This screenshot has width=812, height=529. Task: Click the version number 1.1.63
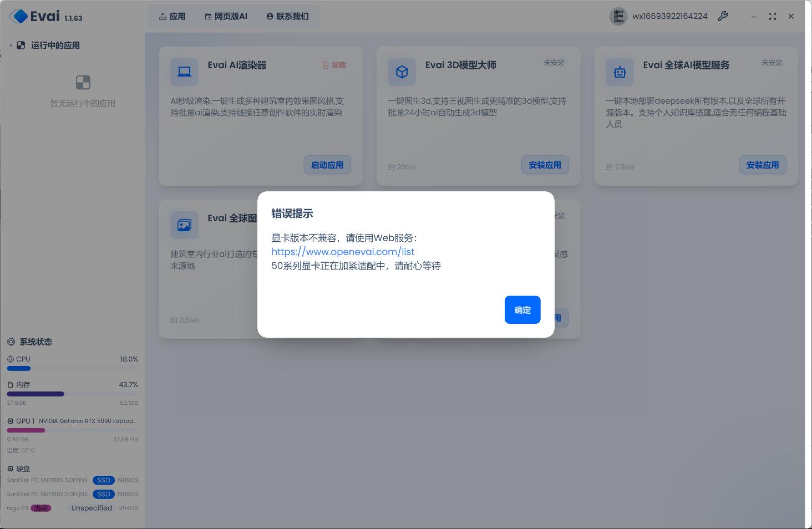pyautogui.click(x=73, y=18)
